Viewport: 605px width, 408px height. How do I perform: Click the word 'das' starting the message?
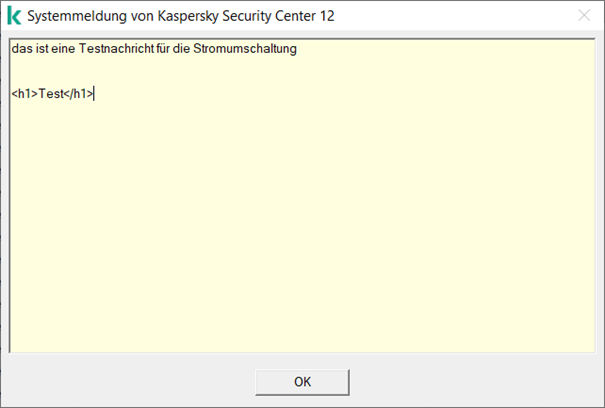[21, 49]
